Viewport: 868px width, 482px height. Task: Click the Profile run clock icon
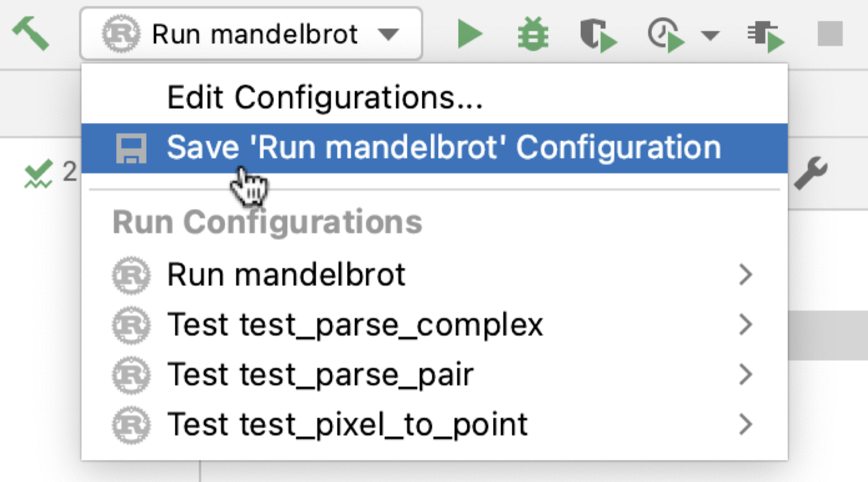click(665, 35)
